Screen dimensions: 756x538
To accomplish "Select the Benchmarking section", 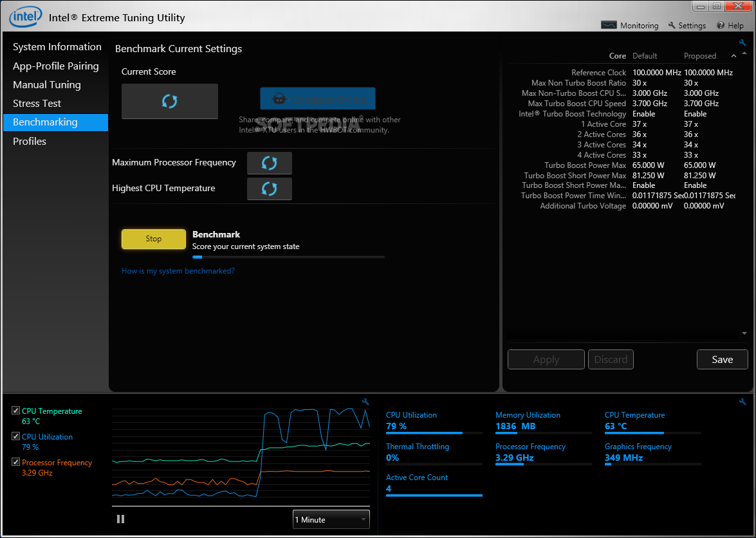I will pyautogui.click(x=55, y=122).
